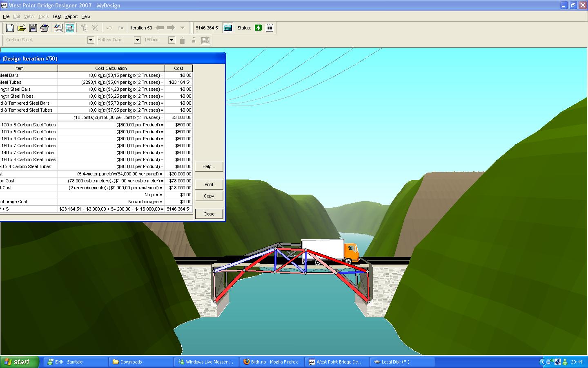Click the cost calculations calculator icon
Image resolution: width=588 pixels, height=368 pixels.
click(x=228, y=28)
